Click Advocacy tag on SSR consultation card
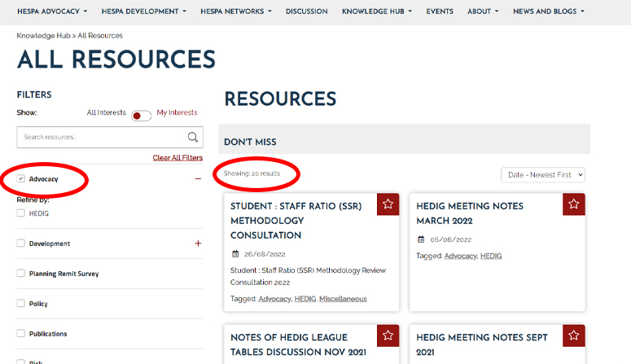Image resolution: width=631 pixels, height=364 pixels. point(274,299)
